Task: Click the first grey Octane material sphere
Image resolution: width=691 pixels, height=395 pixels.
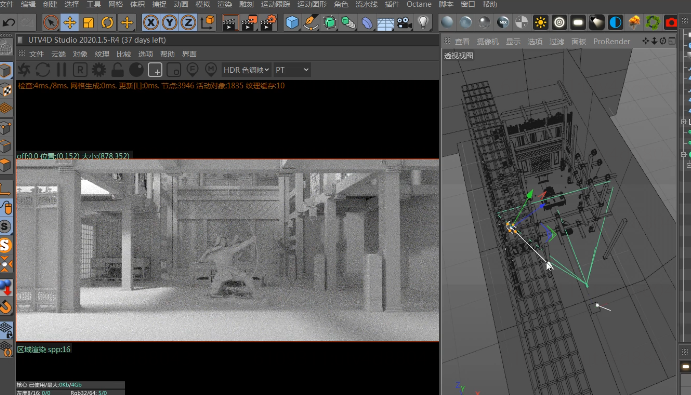Action: [447, 22]
